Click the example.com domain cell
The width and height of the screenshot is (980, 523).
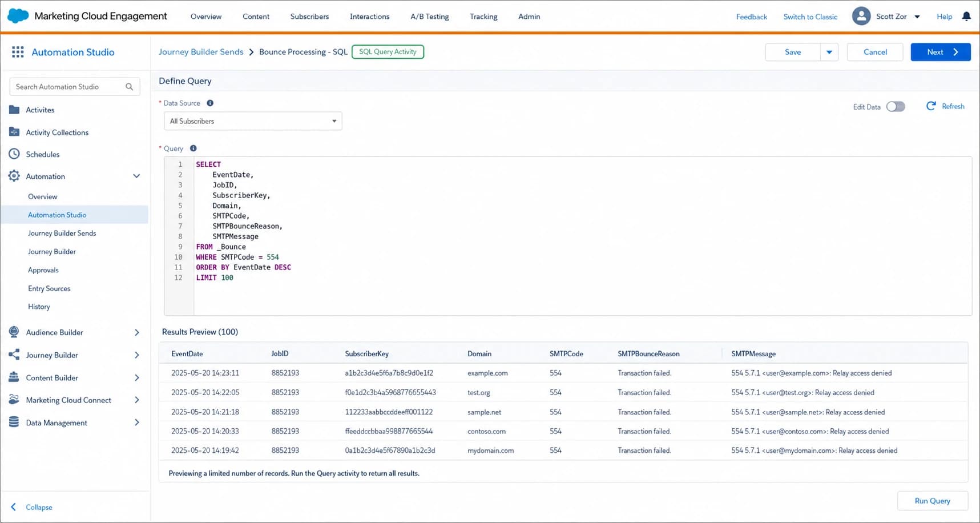pos(487,373)
